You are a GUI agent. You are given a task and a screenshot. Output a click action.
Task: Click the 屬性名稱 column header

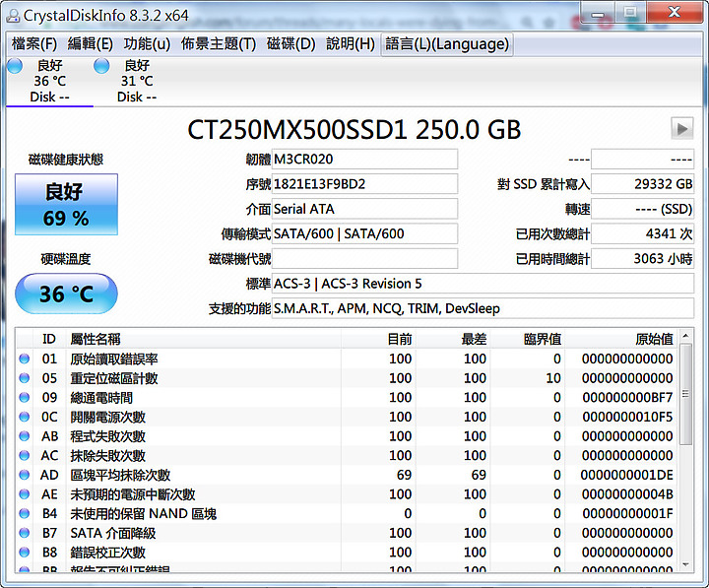[204, 339]
